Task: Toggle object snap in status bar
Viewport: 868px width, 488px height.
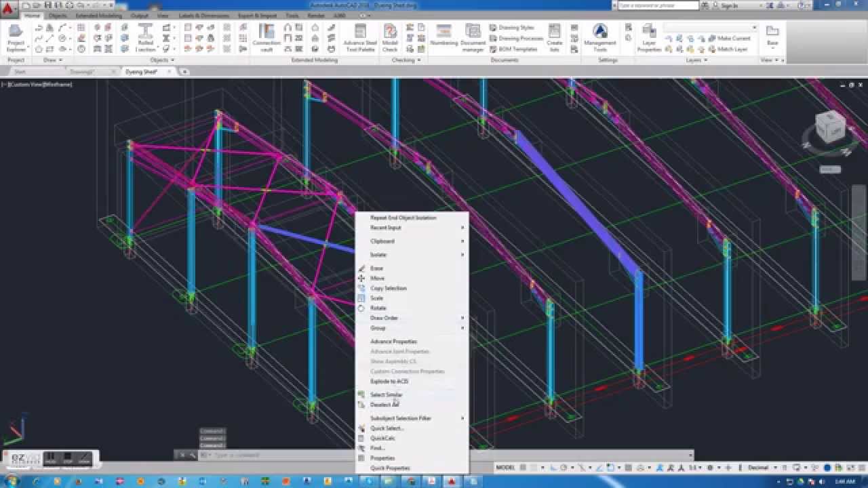Action: 610,468
